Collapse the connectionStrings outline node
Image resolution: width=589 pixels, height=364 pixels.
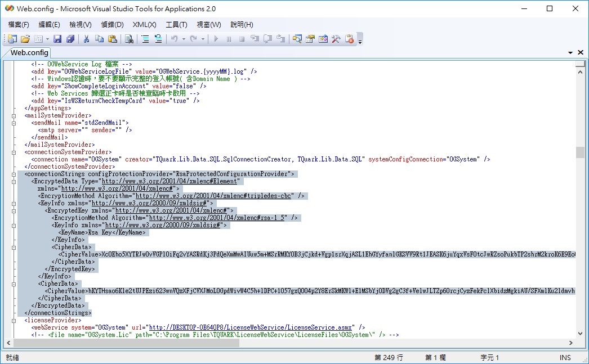click(14, 174)
